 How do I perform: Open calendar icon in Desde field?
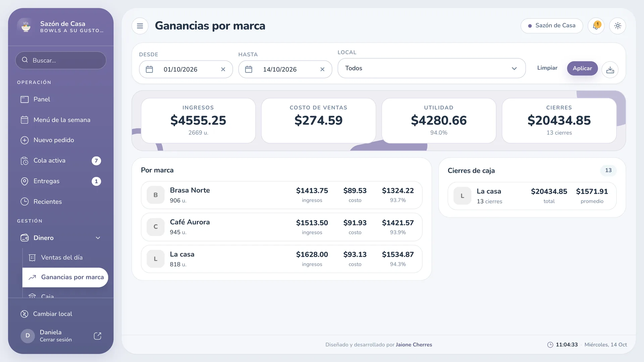coord(149,69)
